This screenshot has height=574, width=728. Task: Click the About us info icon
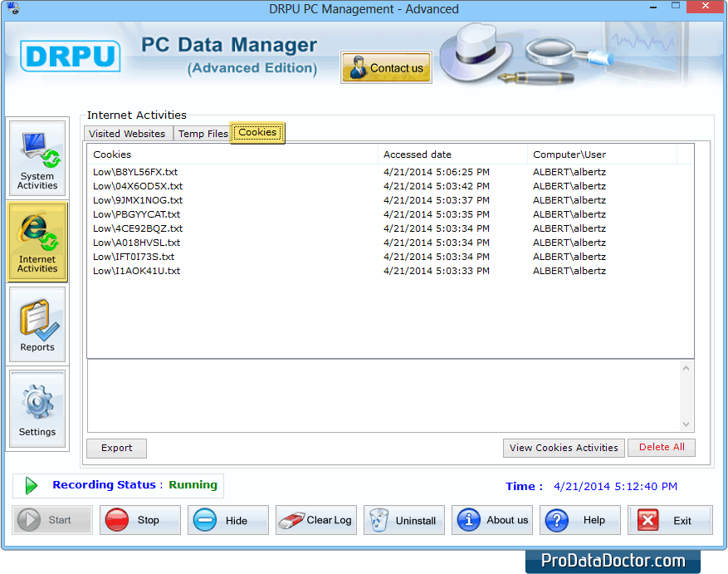[468, 520]
